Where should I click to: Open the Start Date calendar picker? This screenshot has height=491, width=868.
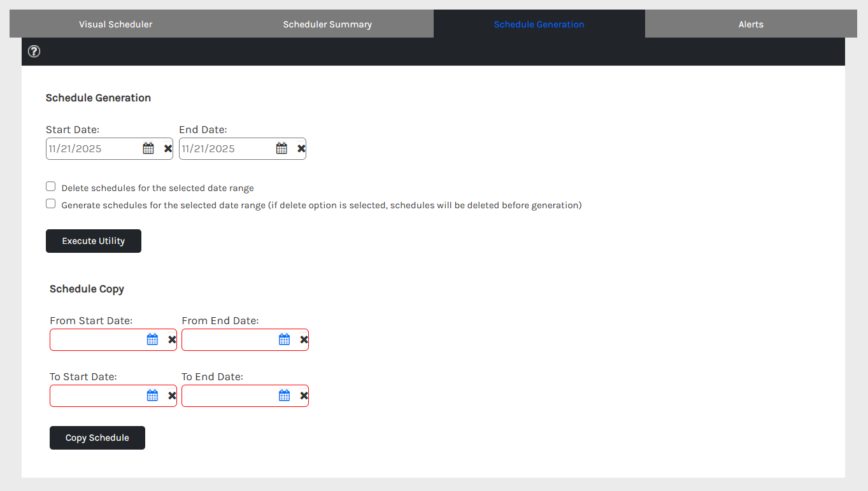148,148
